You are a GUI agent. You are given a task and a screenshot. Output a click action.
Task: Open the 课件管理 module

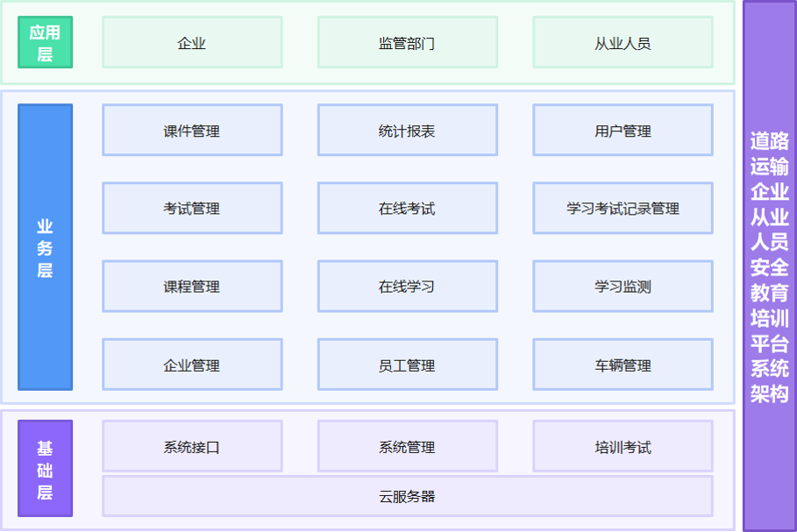click(x=191, y=129)
